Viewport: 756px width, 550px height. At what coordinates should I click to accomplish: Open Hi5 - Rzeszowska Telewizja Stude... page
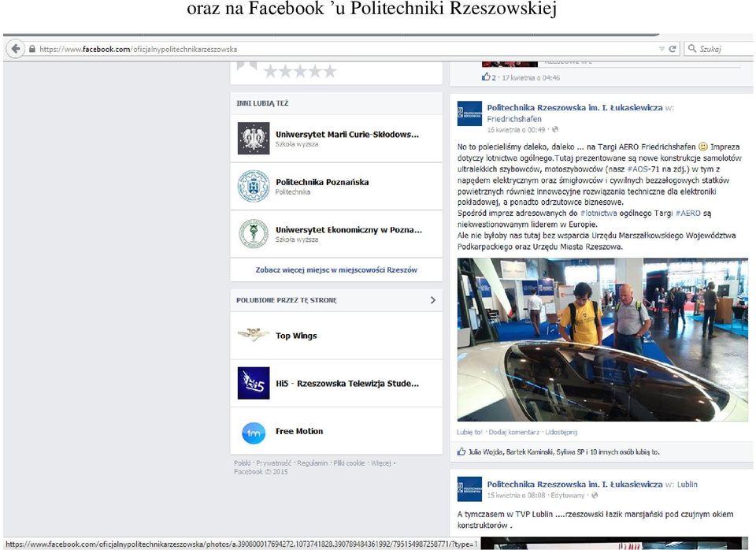pyautogui.click(x=347, y=384)
